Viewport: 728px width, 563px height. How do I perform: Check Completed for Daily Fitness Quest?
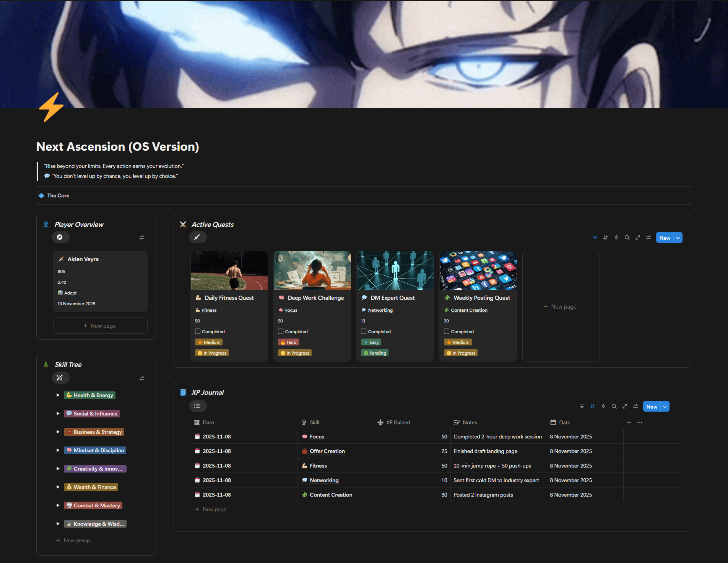pyautogui.click(x=198, y=331)
